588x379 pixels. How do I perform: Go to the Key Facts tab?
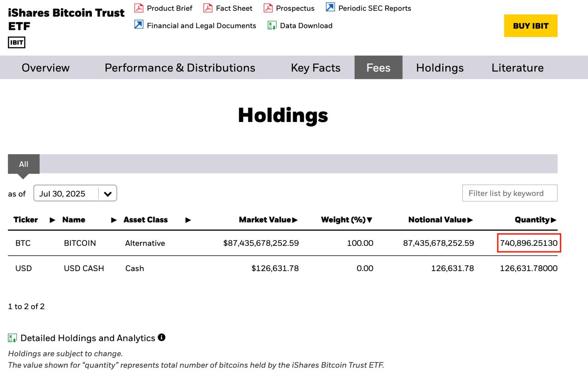point(316,67)
